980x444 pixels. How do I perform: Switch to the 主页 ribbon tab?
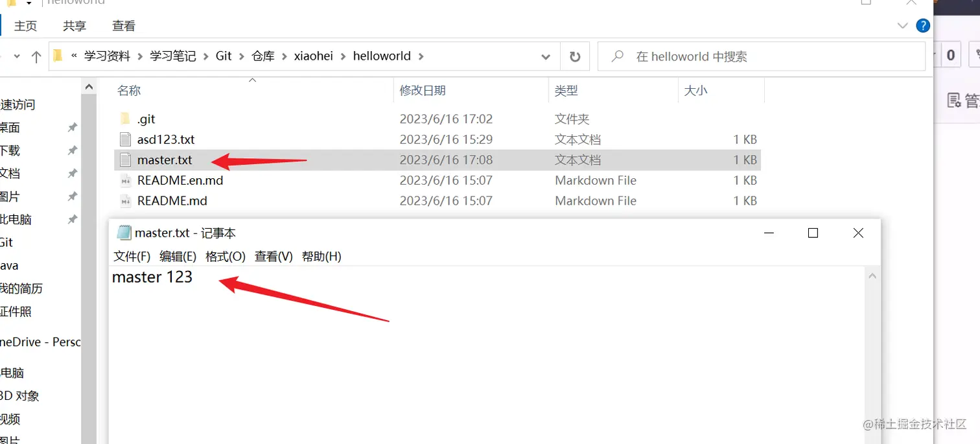tap(26, 26)
